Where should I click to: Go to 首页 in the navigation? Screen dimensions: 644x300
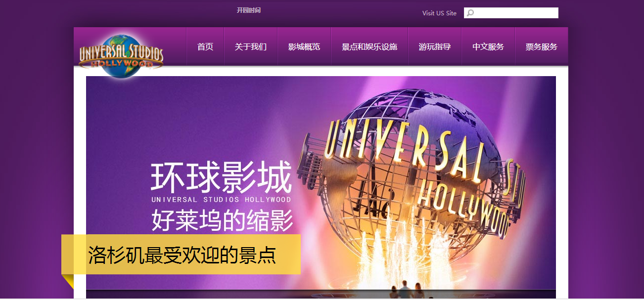click(x=205, y=47)
